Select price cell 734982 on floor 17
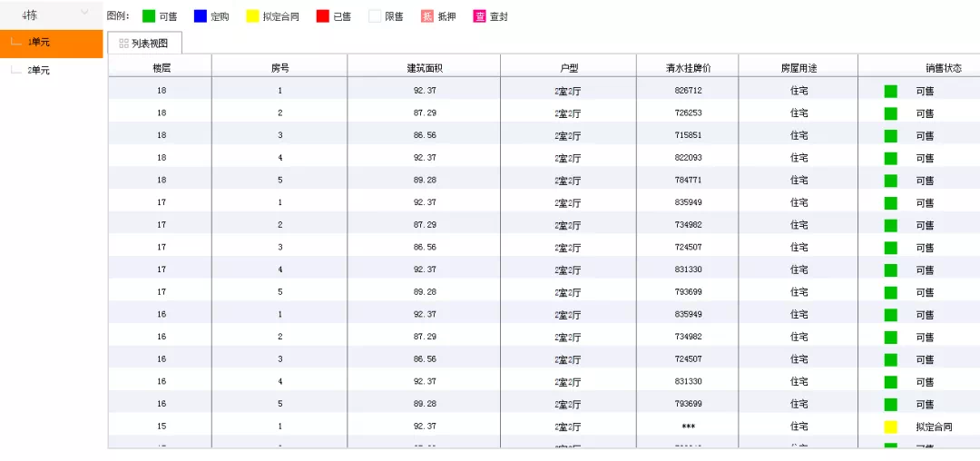This screenshot has width=980, height=461. point(688,225)
